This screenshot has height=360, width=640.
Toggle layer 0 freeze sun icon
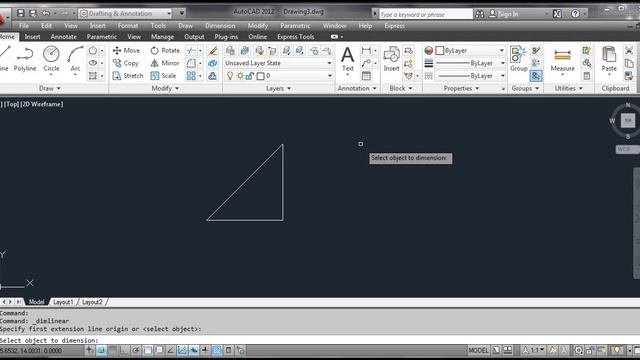240,76
